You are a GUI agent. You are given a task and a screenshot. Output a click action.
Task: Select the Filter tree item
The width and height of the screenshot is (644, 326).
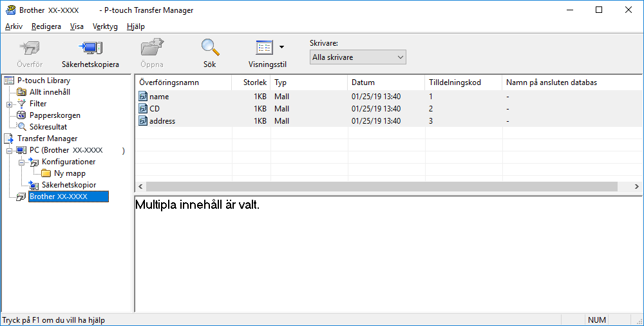click(x=38, y=104)
